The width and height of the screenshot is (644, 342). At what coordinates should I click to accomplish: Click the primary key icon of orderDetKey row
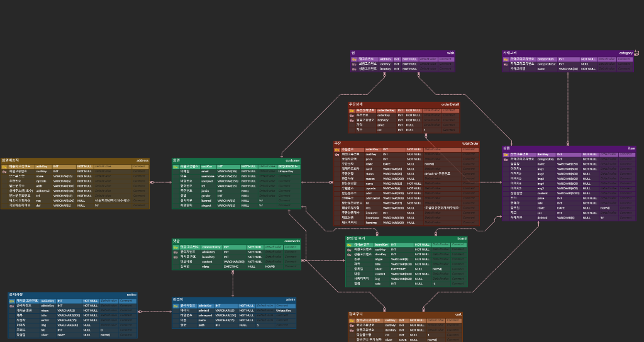tap(352, 111)
